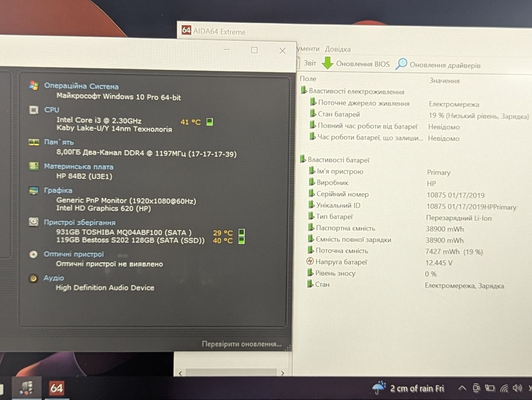Open the Аудіо speaker icon section
Viewport: 532px width, 400px height.
pos(33,278)
